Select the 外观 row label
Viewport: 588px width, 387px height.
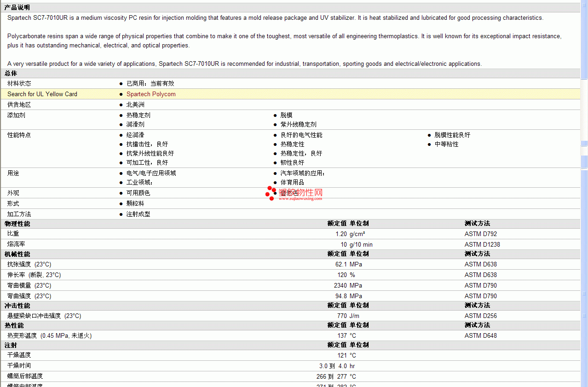tap(13, 193)
